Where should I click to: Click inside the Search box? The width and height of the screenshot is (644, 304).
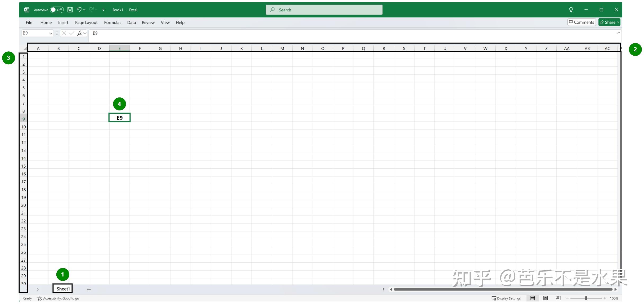click(x=324, y=10)
